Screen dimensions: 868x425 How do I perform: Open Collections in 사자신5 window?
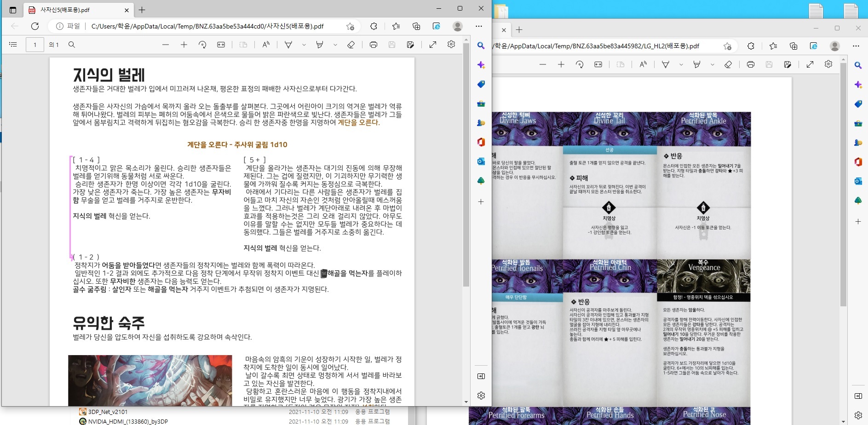tap(416, 26)
